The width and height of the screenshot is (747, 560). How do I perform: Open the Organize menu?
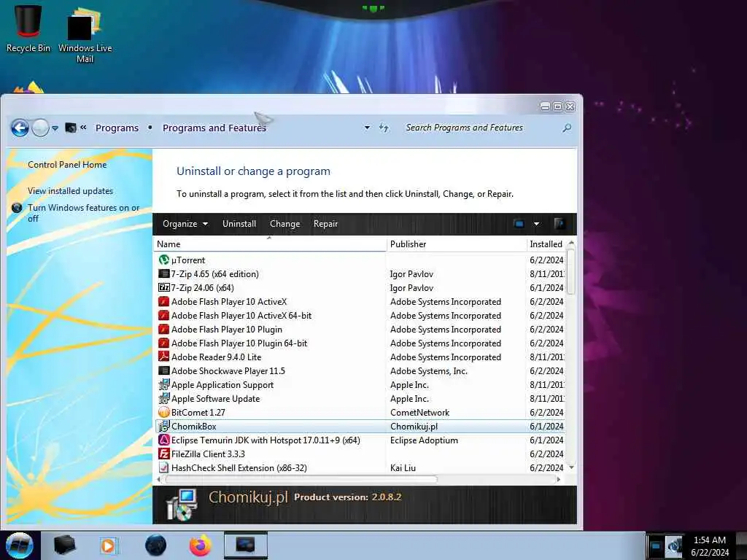185,224
